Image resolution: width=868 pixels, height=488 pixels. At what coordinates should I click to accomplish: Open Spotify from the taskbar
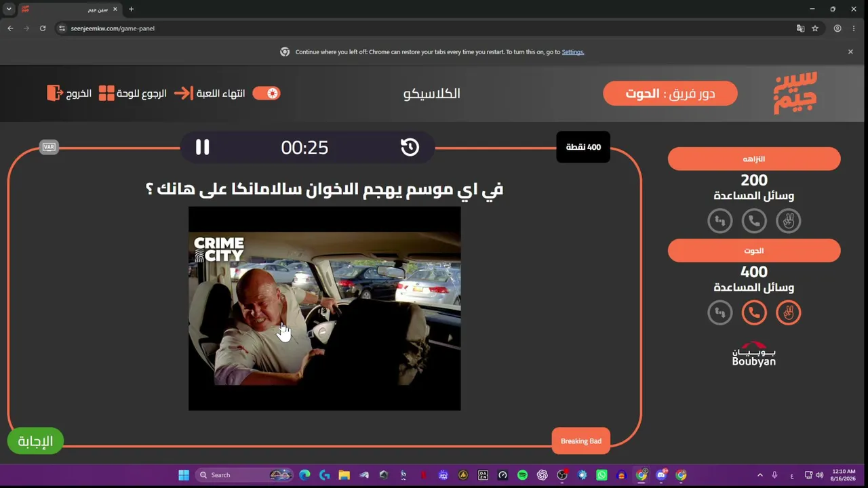[522, 475]
